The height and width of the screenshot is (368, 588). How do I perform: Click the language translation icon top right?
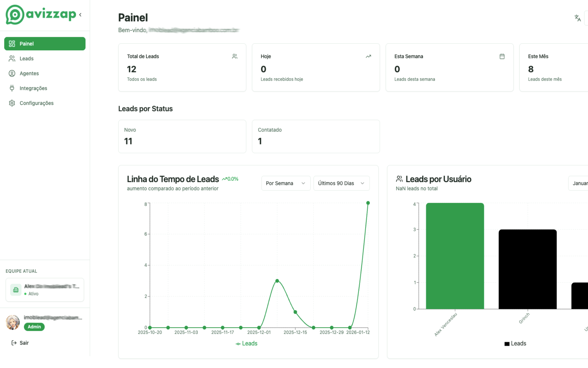pyautogui.click(x=578, y=18)
